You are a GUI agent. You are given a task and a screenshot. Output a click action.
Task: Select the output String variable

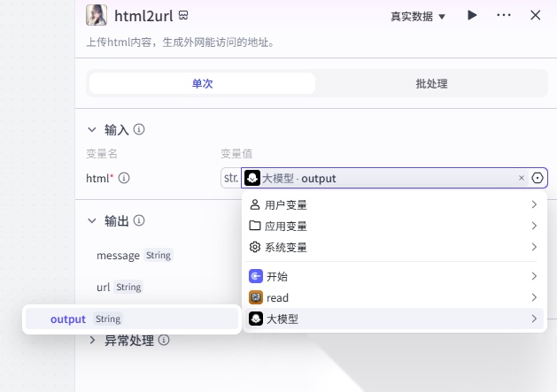click(132, 319)
